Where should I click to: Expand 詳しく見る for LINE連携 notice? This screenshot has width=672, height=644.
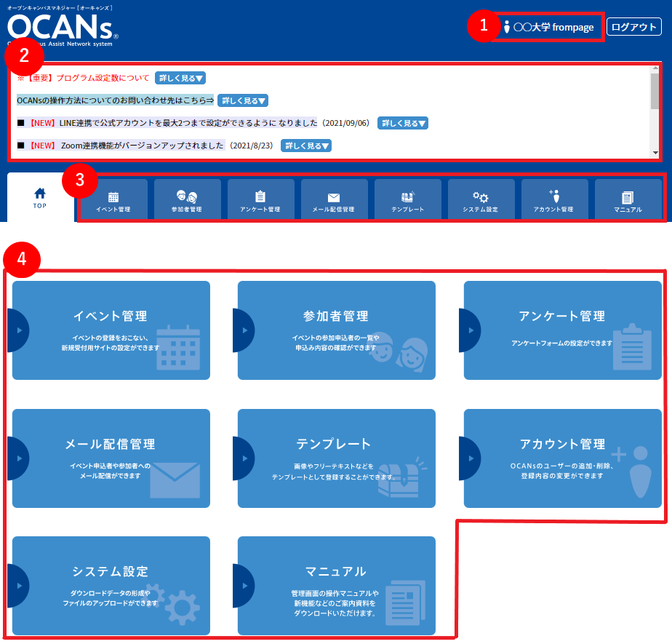coord(403,123)
